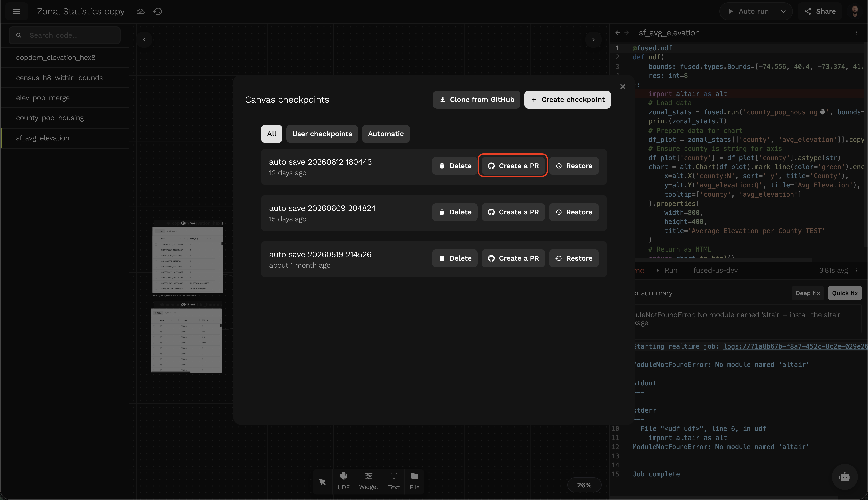Switch to Automatic checkpoints tab
Image resolution: width=868 pixels, height=500 pixels.
point(386,134)
